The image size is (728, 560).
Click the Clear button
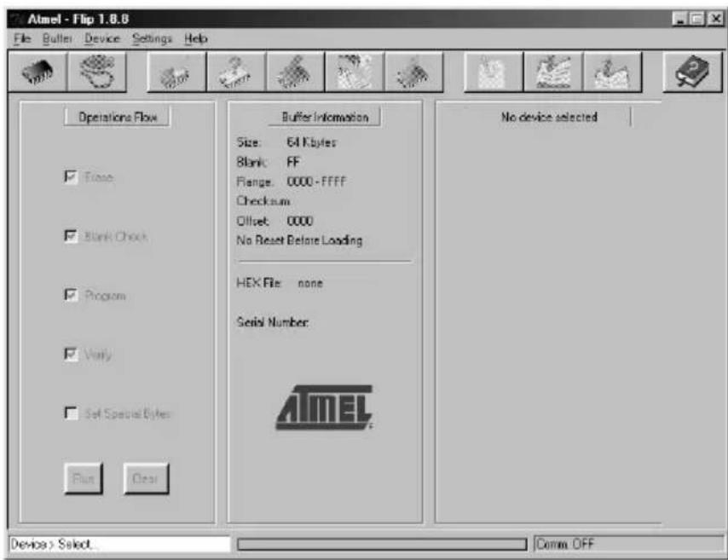click(146, 478)
